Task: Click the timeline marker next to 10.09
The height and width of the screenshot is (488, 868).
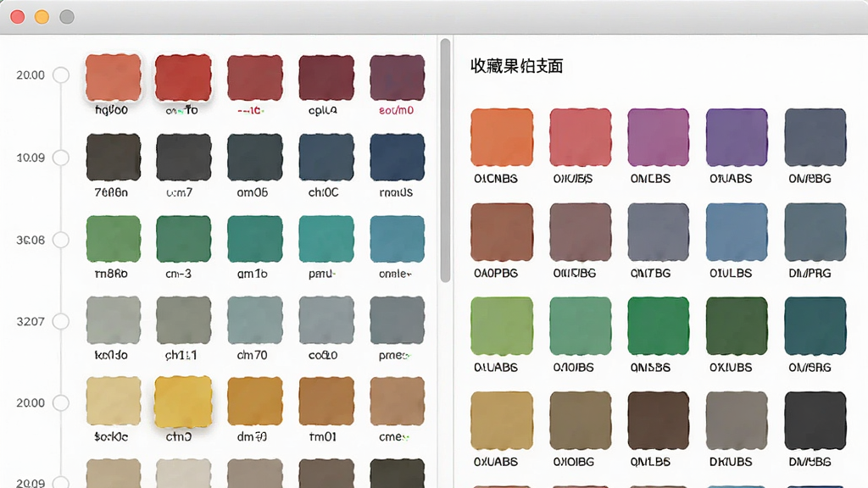Action: click(61, 158)
